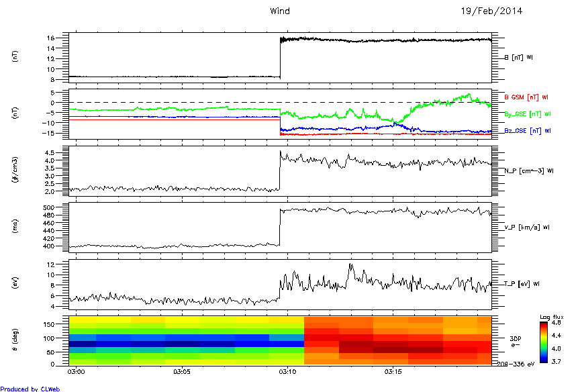The width and height of the screenshot is (580, 392).
Task: Click the '03:00' time axis tick label
Action: point(76,372)
